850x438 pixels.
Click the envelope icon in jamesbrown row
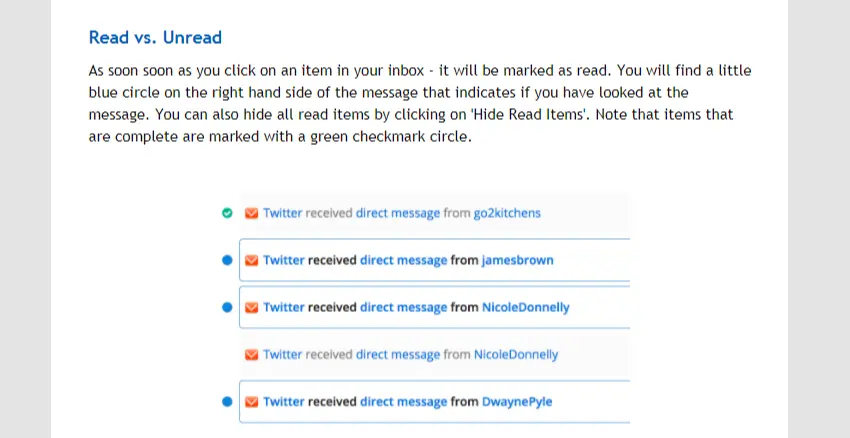pos(252,260)
